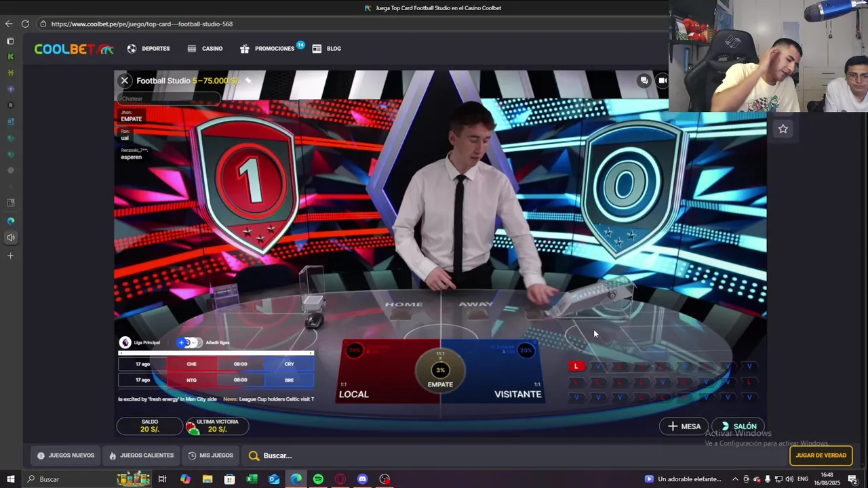Click the ENG language indicator
Screen dimensions: 868x488
[803, 479]
